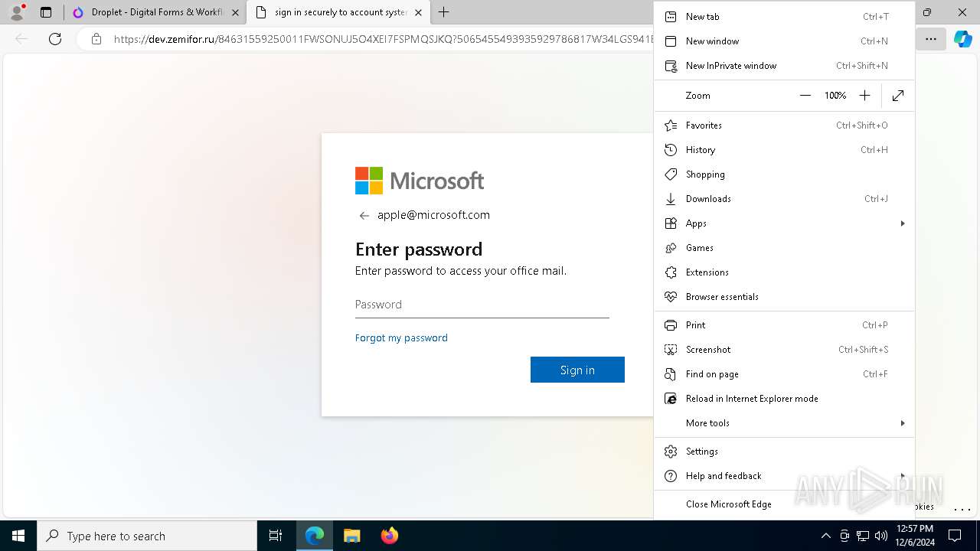The image size is (980, 551).
Task: Open the tab actions menu icon
Action: pyautogui.click(x=46, y=12)
